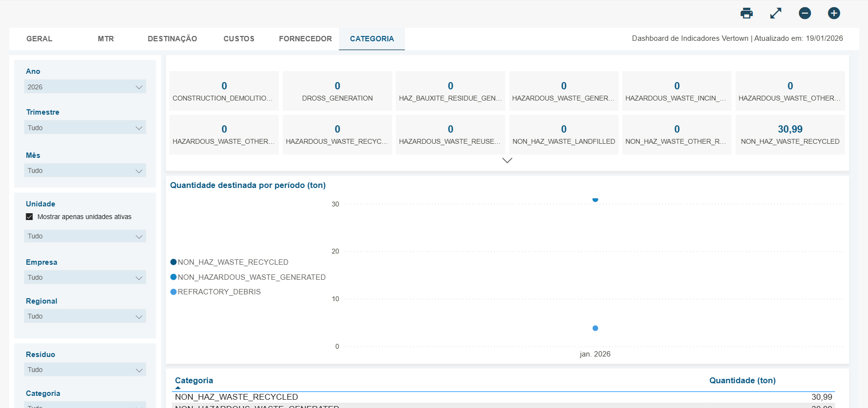Open the Unidade dropdown

click(x=85, y=236)
